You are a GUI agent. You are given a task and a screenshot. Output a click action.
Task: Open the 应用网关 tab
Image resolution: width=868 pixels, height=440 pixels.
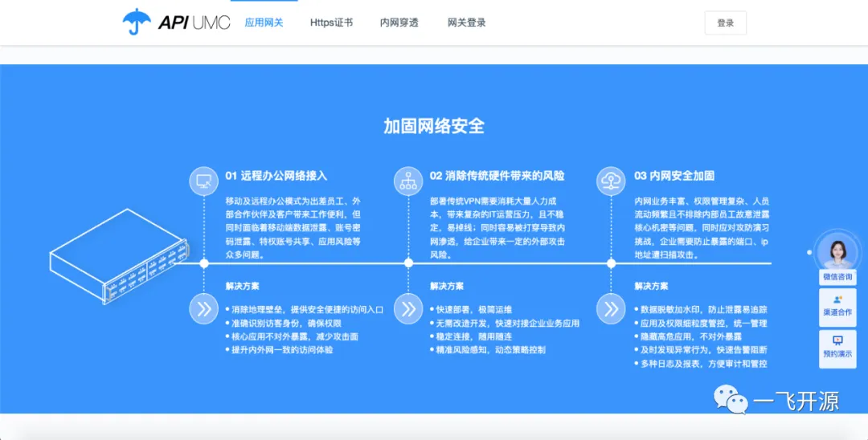point(264,22)
